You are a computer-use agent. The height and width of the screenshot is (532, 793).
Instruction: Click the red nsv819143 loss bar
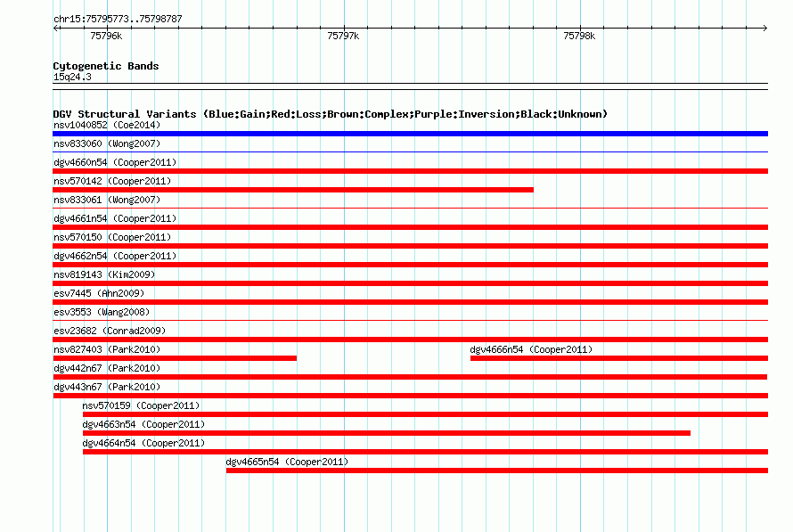(410, 283)
